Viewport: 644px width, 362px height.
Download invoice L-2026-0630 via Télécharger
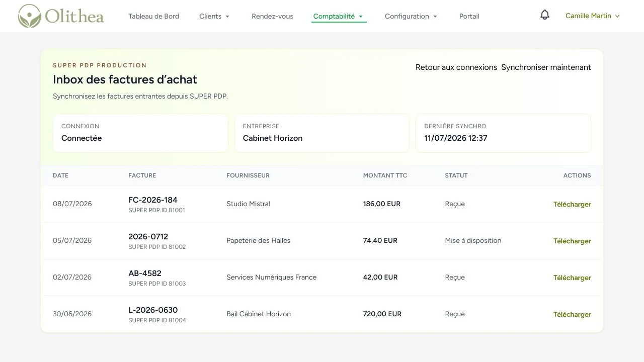(572, 314)
